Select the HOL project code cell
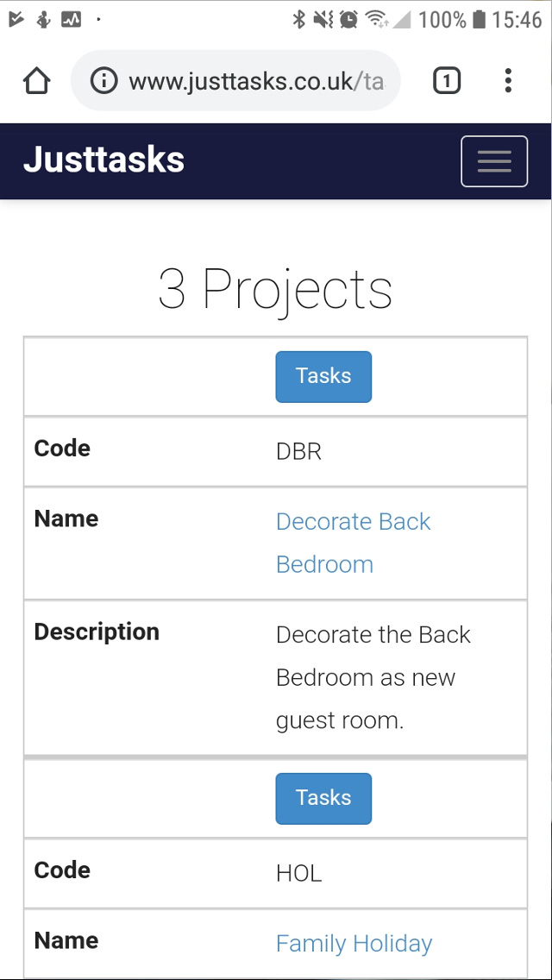Viewport: 552px width, 980px height. click(x=298, y=874)
